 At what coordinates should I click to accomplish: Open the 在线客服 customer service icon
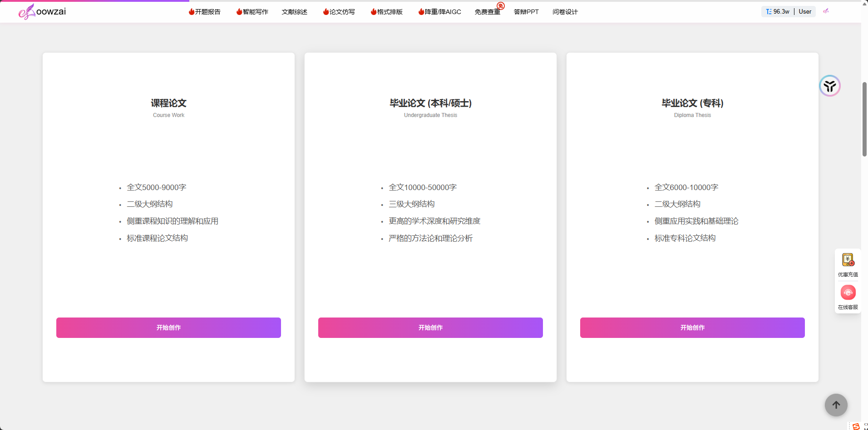coord(848,293)
